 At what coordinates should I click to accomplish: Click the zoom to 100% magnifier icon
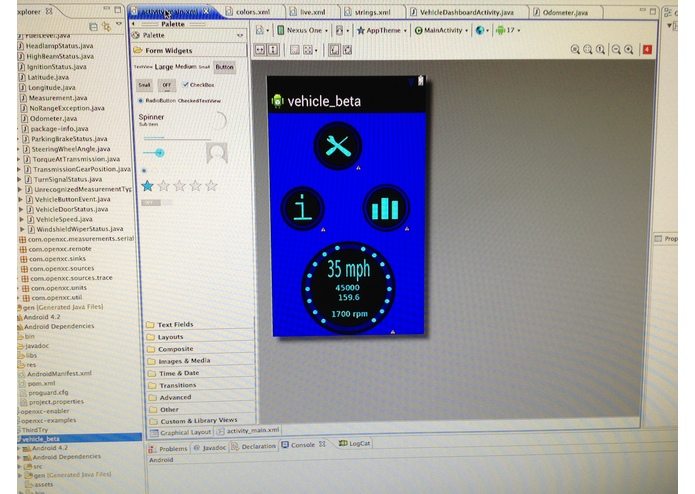[x=600, y=50]
